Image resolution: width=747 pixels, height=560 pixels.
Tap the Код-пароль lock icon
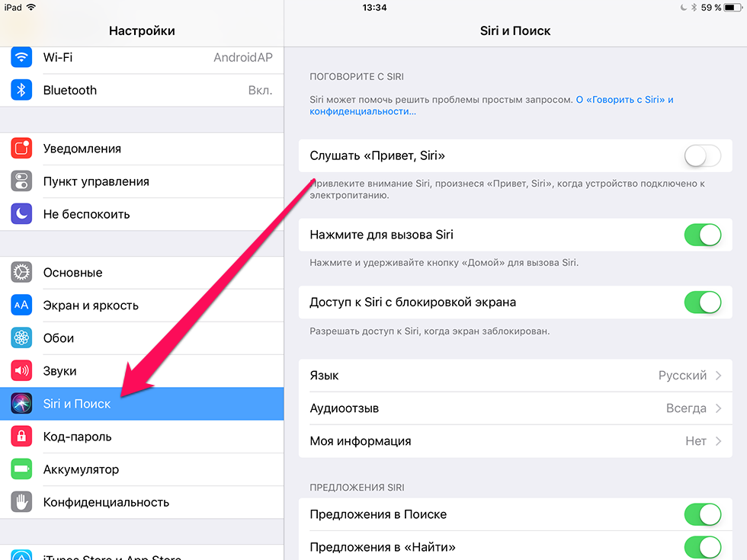(21, 436)
